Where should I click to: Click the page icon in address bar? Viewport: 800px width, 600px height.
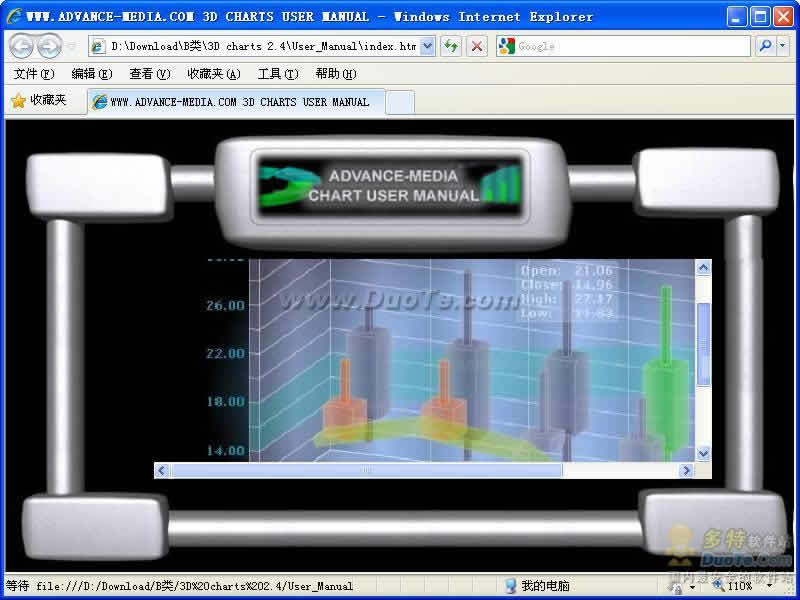click(x=97, y=46)
